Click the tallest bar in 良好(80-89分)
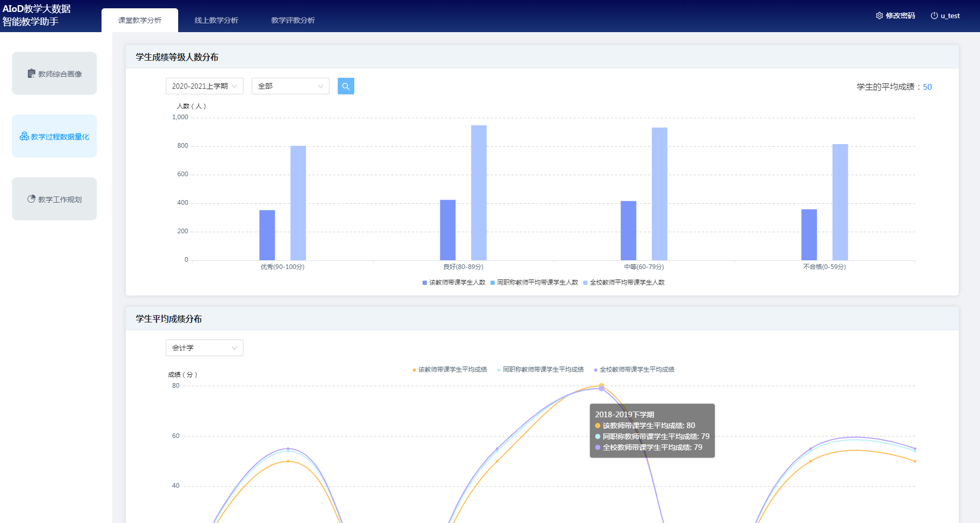Screen dimensions: 980x523 (x=479, y=192)
